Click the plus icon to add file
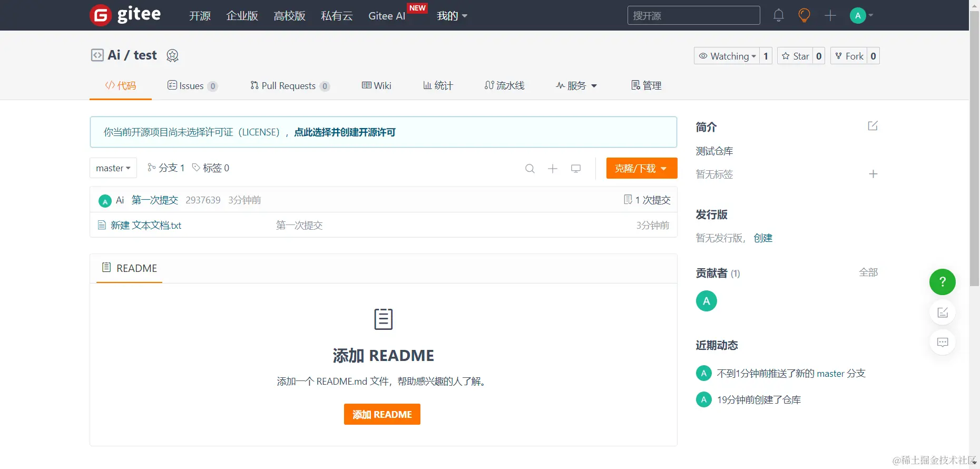980x469 pixels. point(553,168)
